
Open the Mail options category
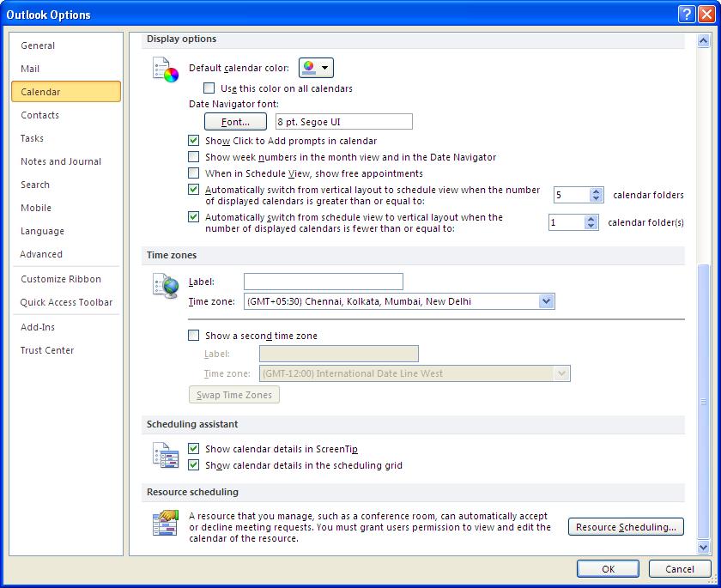tap(66, 69)
